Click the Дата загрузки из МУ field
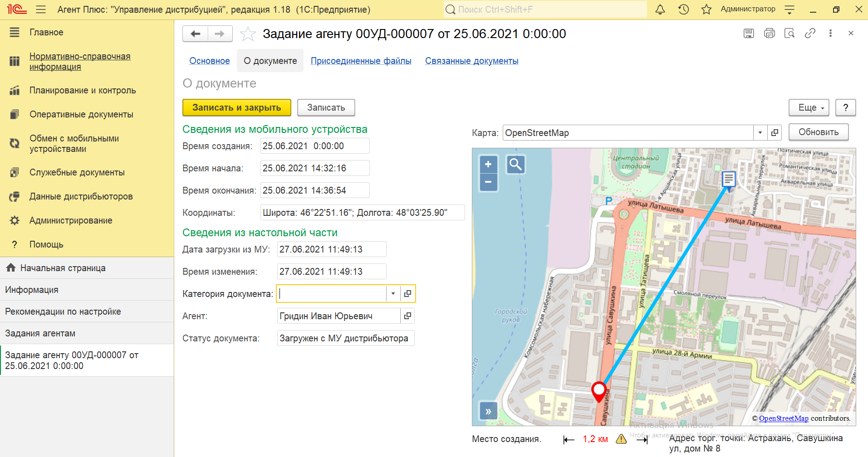Screen dimensions: 868x457 [332, 249]
